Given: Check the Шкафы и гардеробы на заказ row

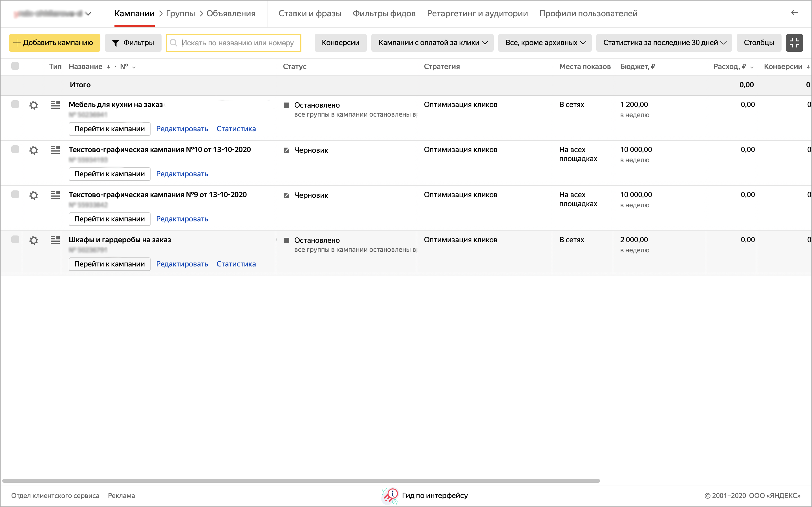Looking at the screenshot, I should point(15,239).
